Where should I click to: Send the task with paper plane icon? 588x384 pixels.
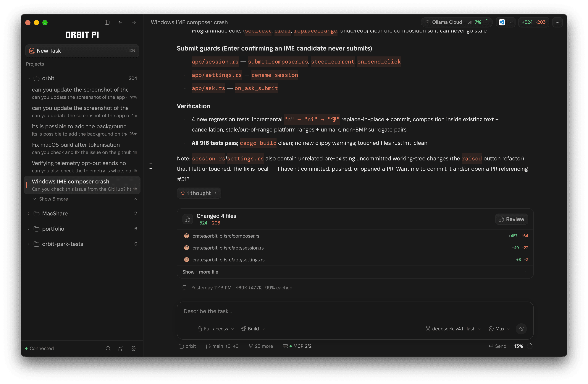coord(521,328)
